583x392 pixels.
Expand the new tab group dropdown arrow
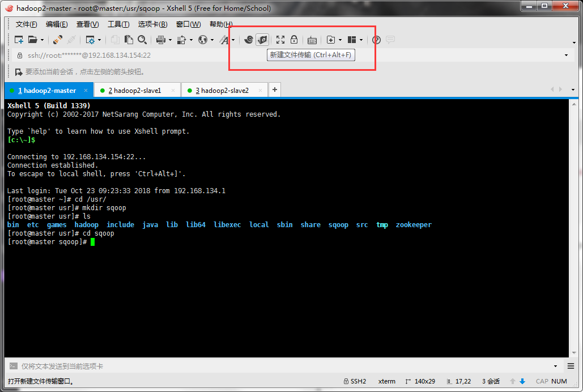click(x=340, y=40)
